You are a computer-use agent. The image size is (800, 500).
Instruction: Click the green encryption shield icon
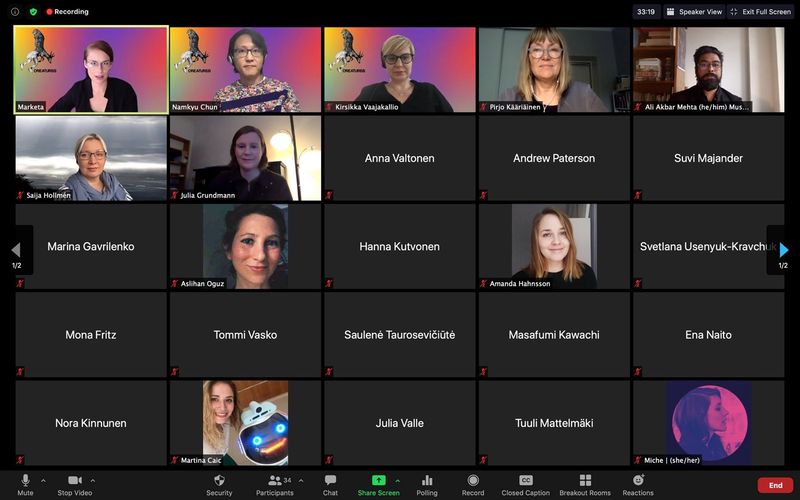click(33, 12)
